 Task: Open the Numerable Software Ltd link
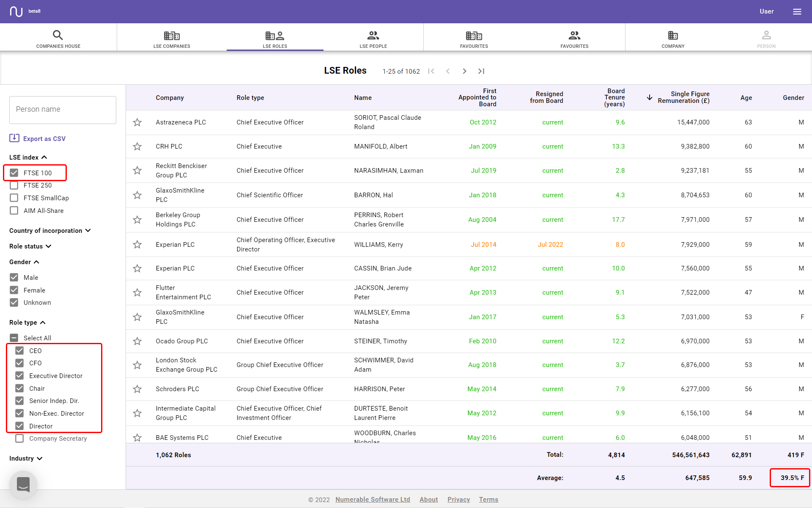tap(373, 500)
